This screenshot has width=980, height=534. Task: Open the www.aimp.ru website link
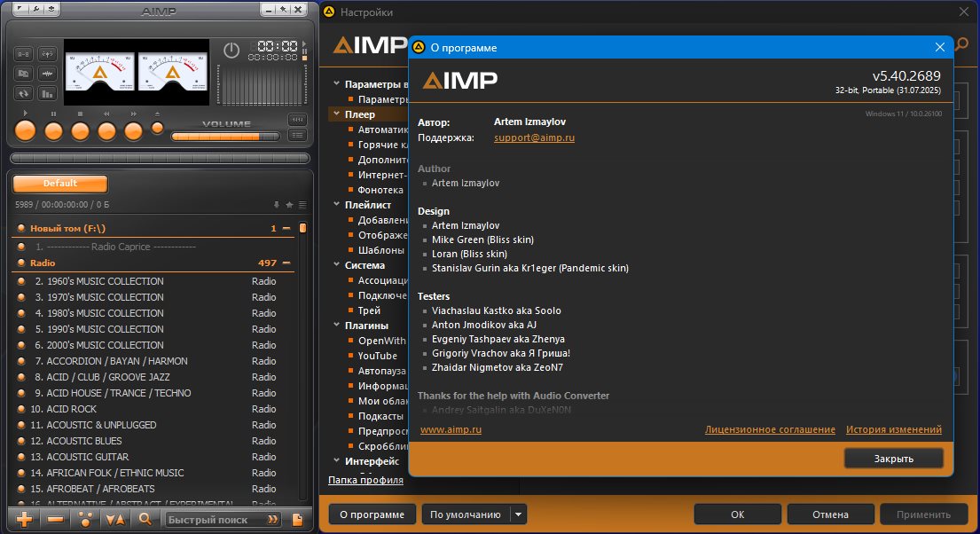(x=451, y=429)
